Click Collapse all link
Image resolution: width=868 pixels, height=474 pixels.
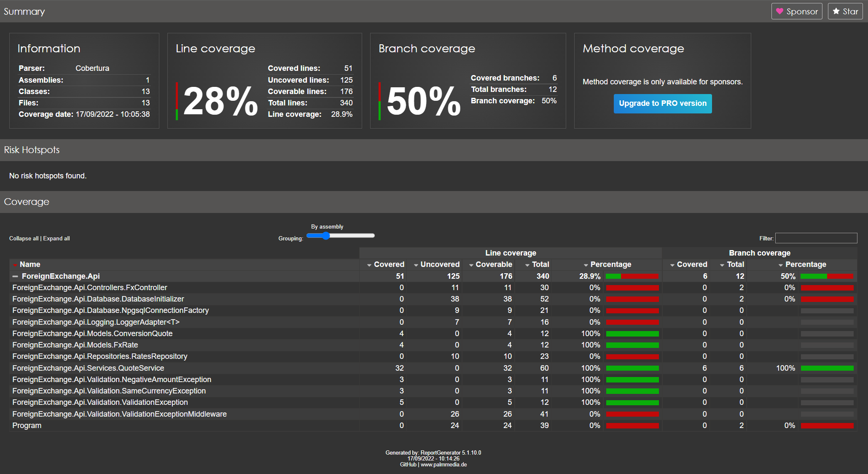click(x=24, y=239)
